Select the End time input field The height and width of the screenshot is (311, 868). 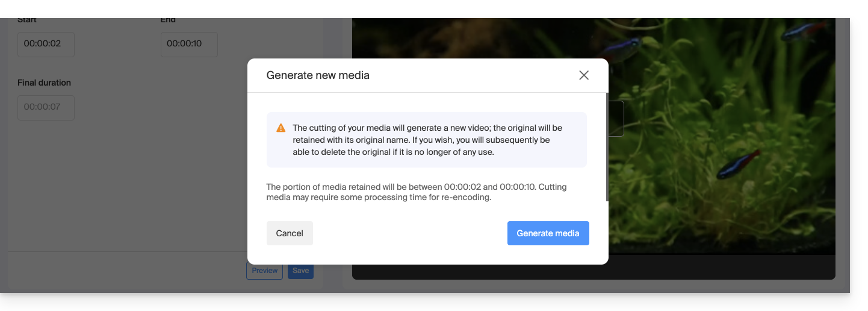[189, 44]
